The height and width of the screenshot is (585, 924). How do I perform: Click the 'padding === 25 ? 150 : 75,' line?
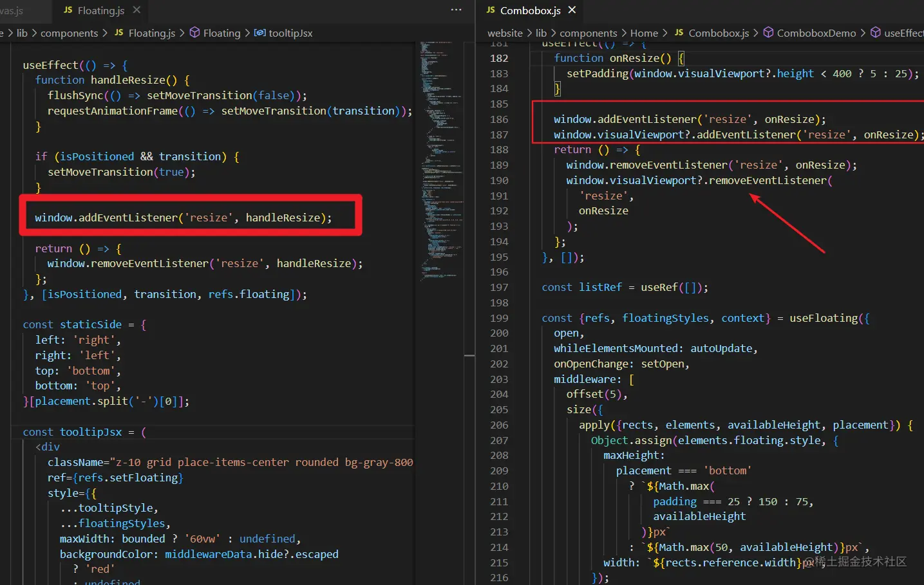pos(733,501)
